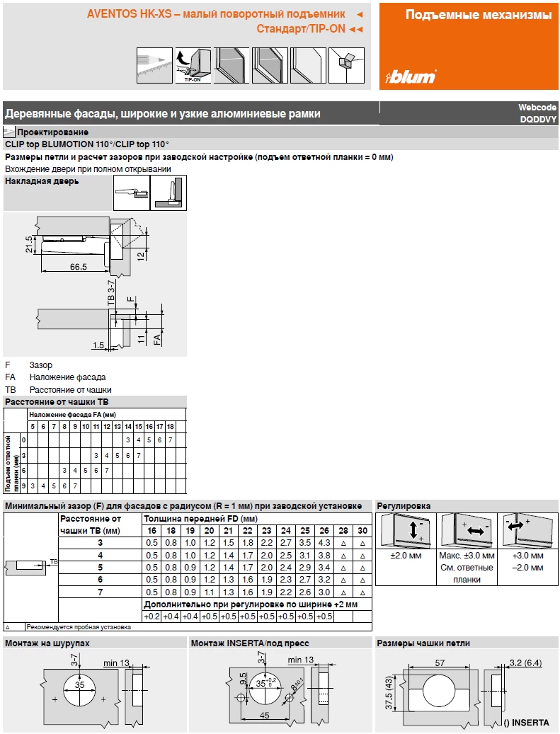Click the +0.2 width adjustment cell
The image size is (560, 734).
click(152, 617)
